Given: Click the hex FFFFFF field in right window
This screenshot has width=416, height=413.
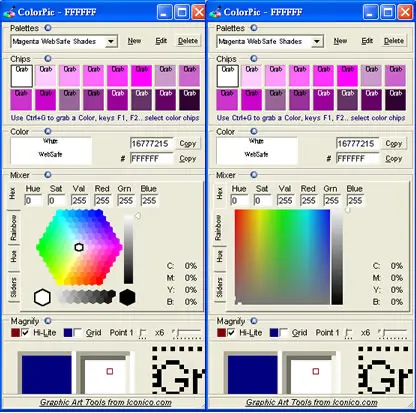Looking at the screenshot, I should [357, 159].
